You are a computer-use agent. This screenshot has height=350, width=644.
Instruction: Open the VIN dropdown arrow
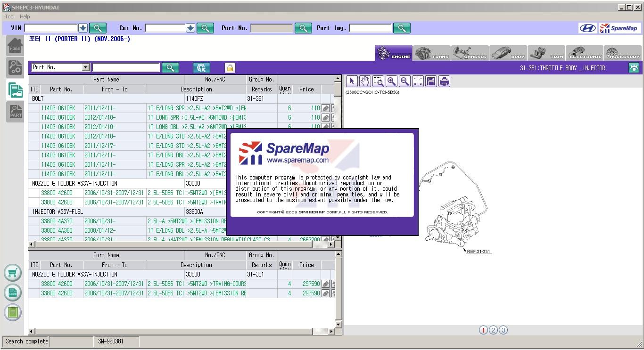[83, 28]
